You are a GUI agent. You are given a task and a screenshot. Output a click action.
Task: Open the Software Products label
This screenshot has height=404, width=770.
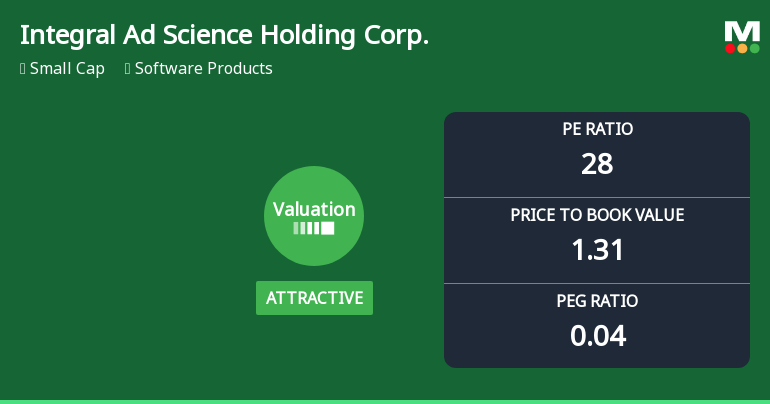pos(203,69)
